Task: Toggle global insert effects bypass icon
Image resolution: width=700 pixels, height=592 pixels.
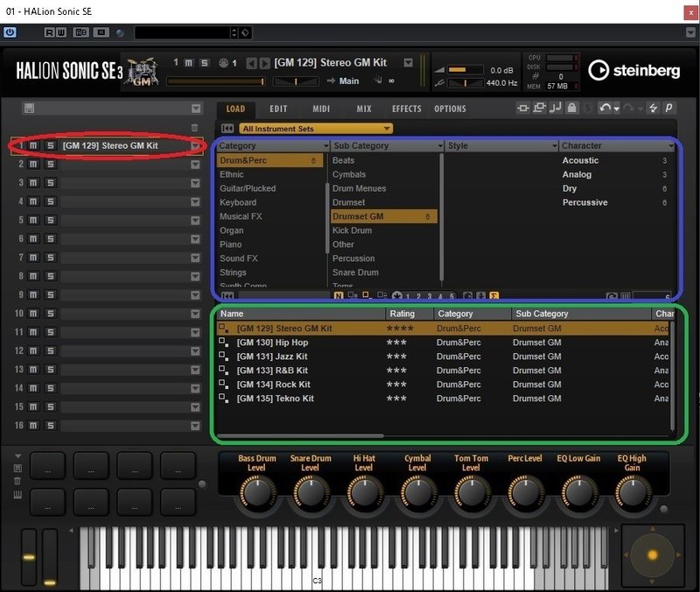Action: tap(522, 108)
